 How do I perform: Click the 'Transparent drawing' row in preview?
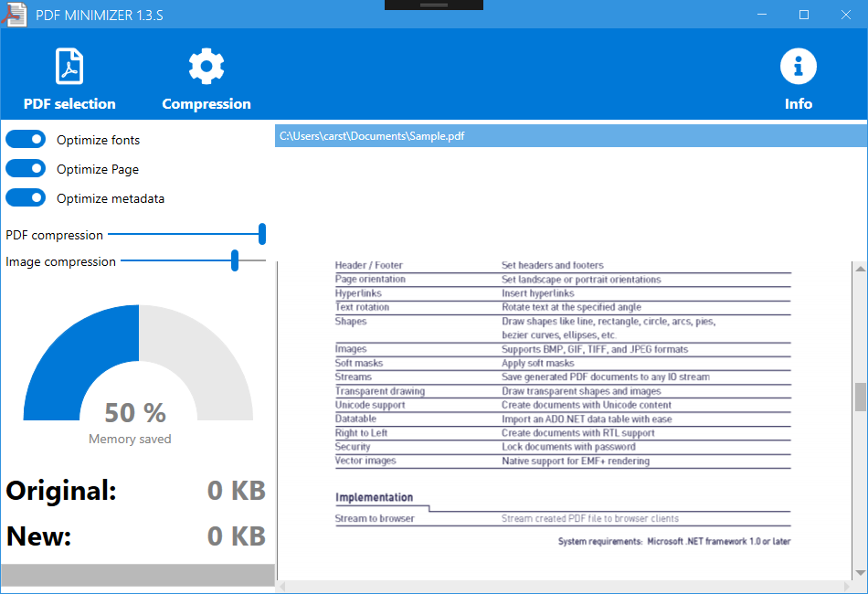point(563,391)
